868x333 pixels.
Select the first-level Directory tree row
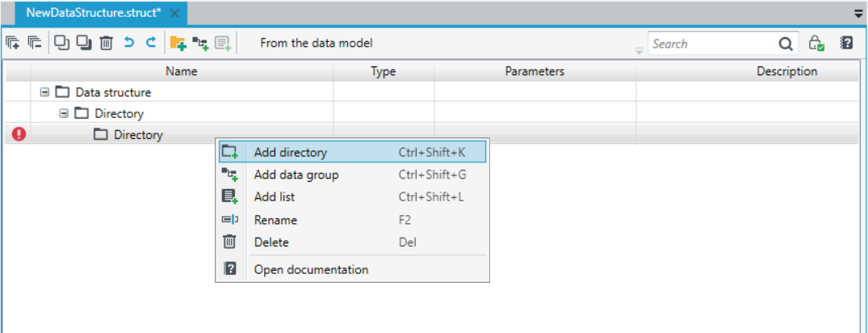coord(432,114)
